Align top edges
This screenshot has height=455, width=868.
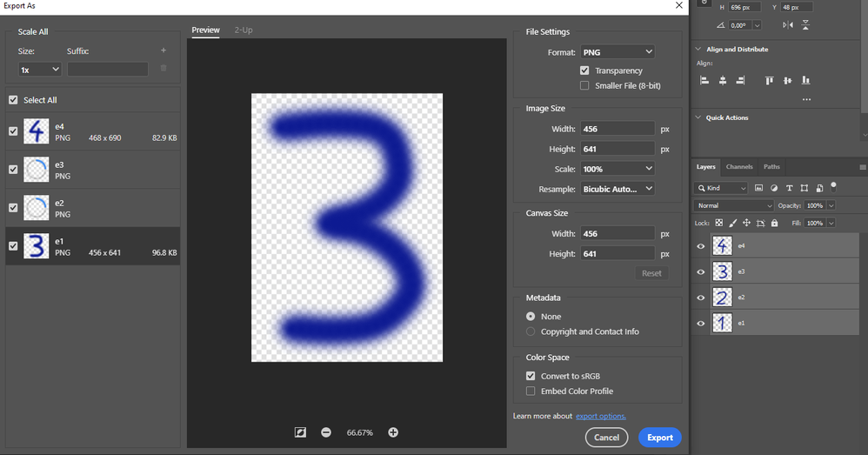[769, 80]
